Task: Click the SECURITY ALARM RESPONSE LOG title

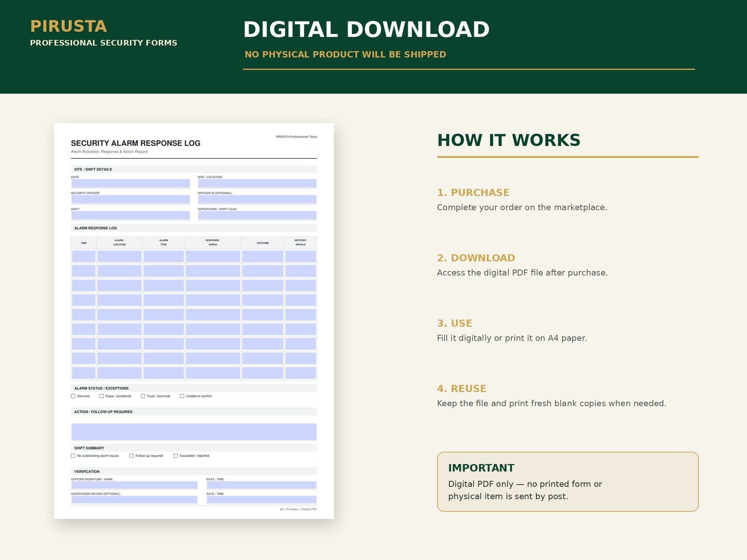Action: click(x=135, y=143)
